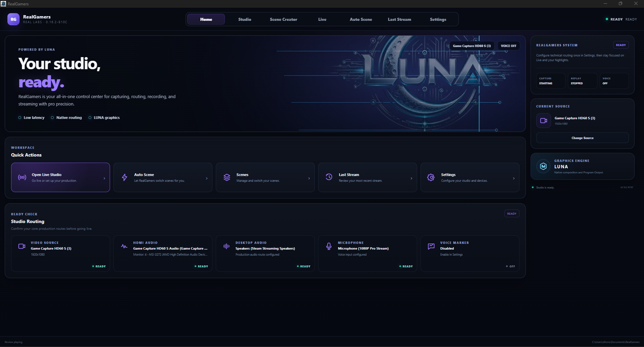
Task: Click the VOICE OFF pill in banner
Action: [508, 46]
